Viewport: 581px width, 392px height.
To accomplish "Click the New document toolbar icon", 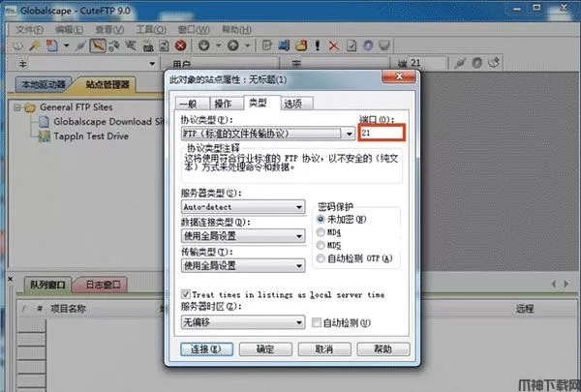I will pyautogui.click(x=51, y=45).
